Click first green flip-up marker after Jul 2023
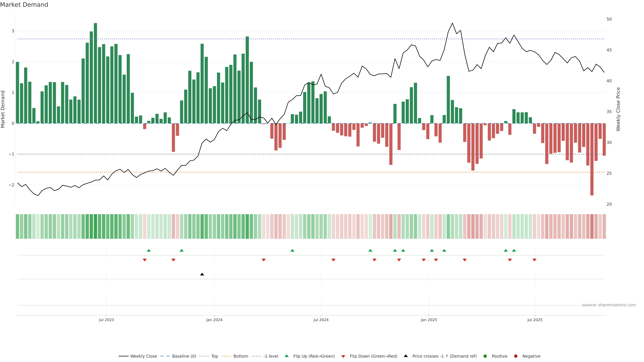The image size is (644, 362). pyautogui.click(x=149, y=250)
